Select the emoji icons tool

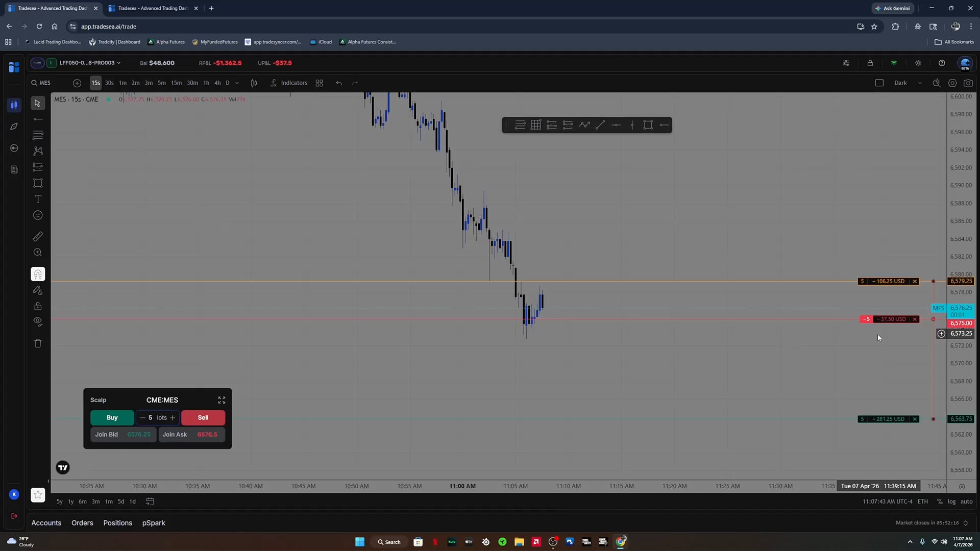pos(38,215)
